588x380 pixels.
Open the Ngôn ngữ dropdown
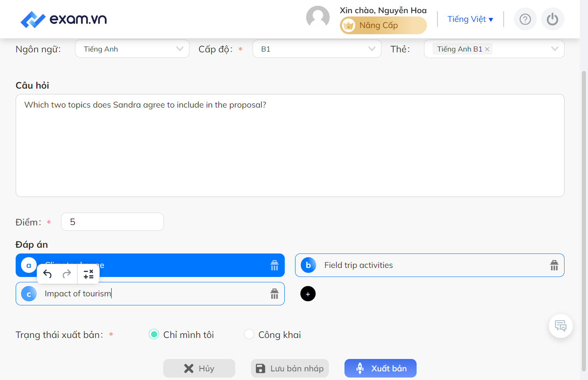(132, 49)
